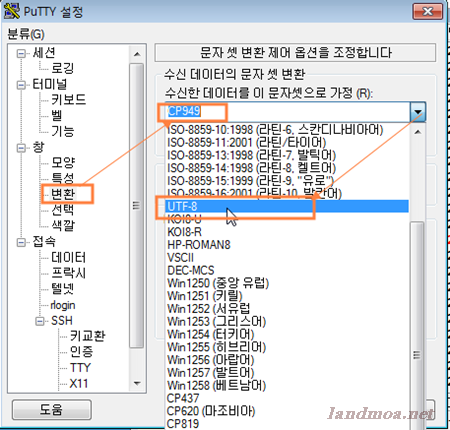450x430 pixels.
Task: Click category tree scroll down arrow
Action: [x=137, y=383]
